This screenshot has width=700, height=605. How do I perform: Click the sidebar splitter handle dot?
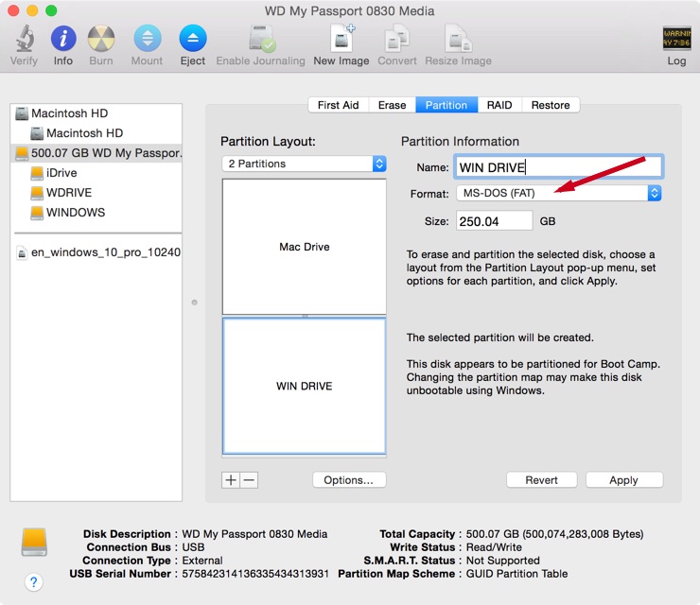coord(194,302)
